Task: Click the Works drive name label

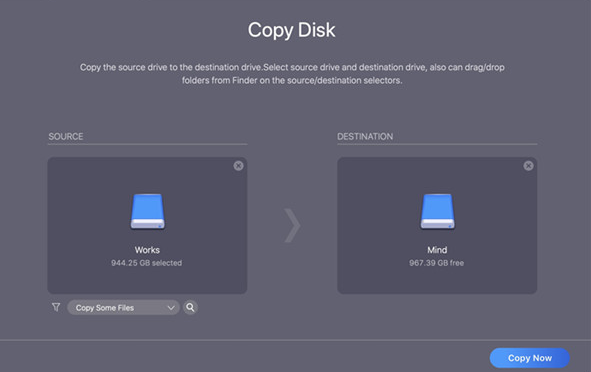Action: (x=147, y=250)
